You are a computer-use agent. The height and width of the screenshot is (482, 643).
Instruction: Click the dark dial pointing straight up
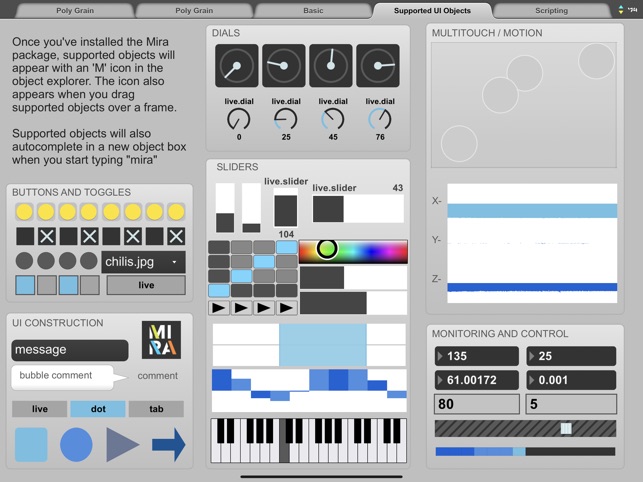pyautogui.click(x=331, y=66)
